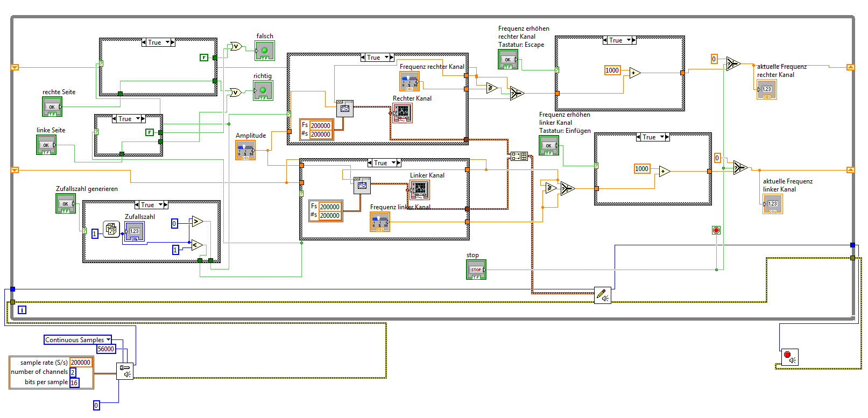868x418 pixels.
Task: Toggle the False constant in the top-left case
Action: [204, 58]
